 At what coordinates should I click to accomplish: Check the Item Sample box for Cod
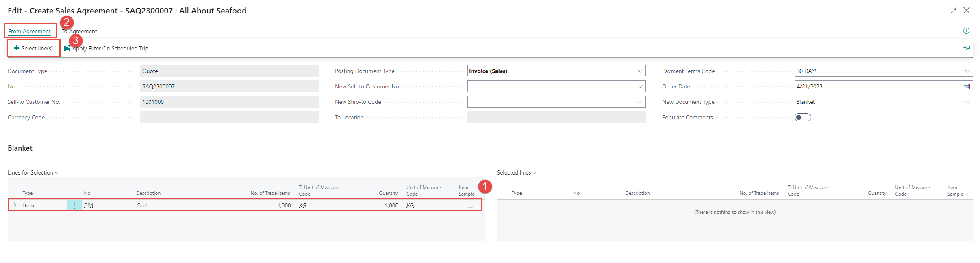(470, 205)
